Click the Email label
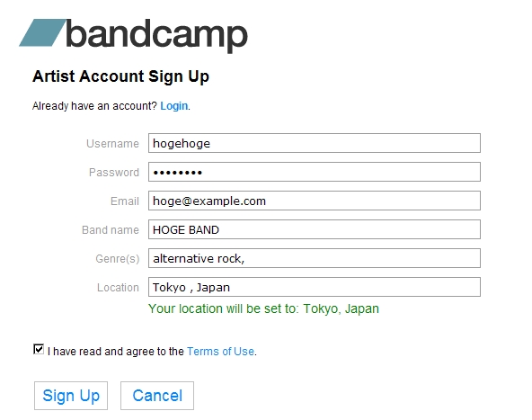This screenshot has height=420, width=532. tap(125, 201)
